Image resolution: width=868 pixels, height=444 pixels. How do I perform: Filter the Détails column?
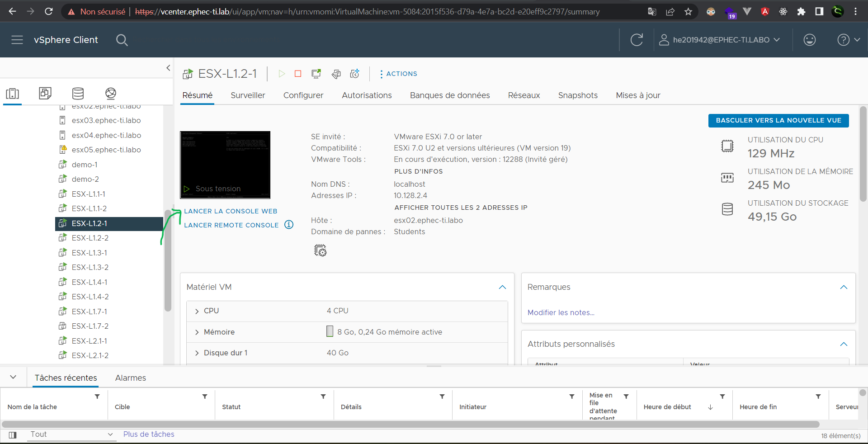click(x=442, y=397)
